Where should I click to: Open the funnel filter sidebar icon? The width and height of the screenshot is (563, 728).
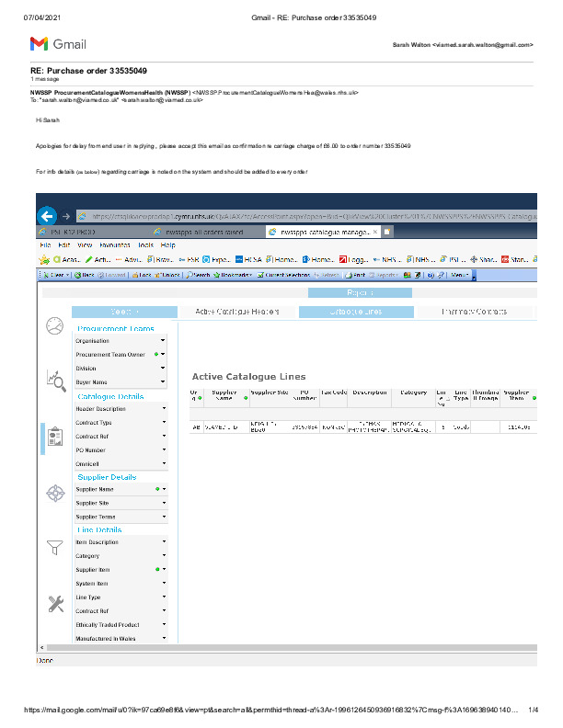[54, 548]
